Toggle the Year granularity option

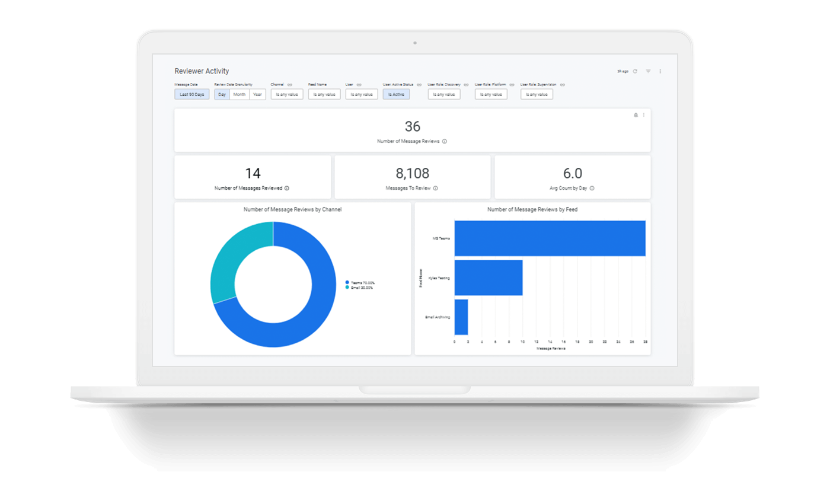(257, 94)
